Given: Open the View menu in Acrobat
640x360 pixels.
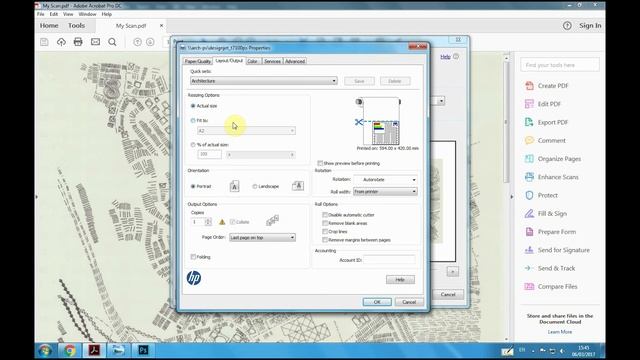Looking at the screenshot, I should 68,14.
